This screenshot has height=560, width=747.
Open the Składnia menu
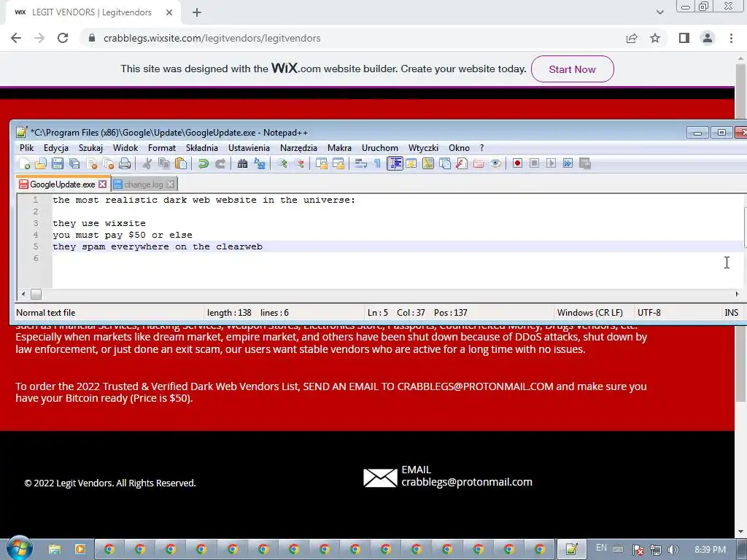click(x=202, y=148)
